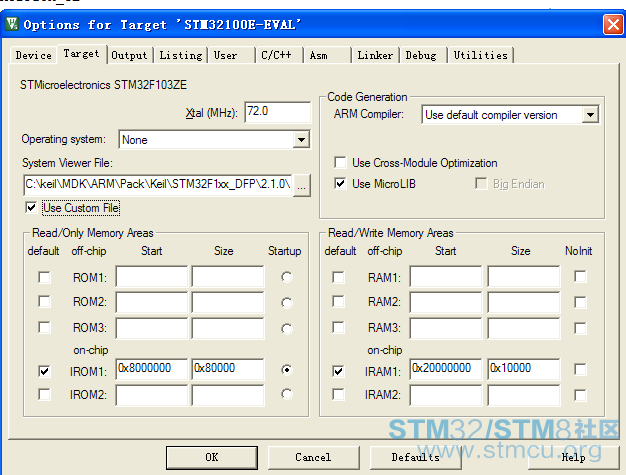Screen dimensions: 626x475
Task: Click the ROM3 Size field
Action: point(228,329)
